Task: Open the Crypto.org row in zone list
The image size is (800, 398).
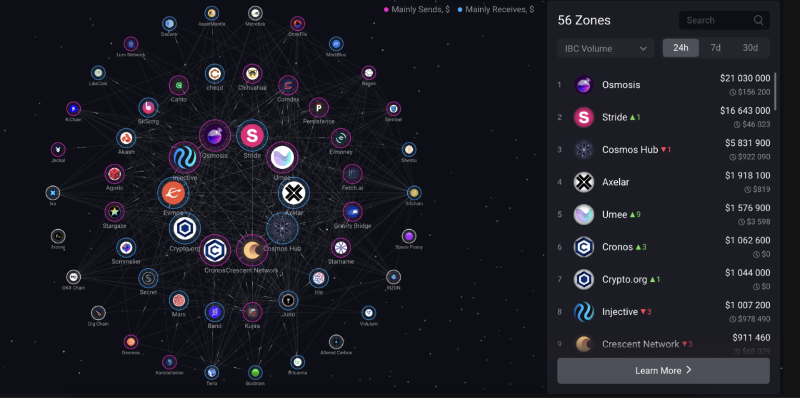Action: pyautogui.click(x=663, y=279)
